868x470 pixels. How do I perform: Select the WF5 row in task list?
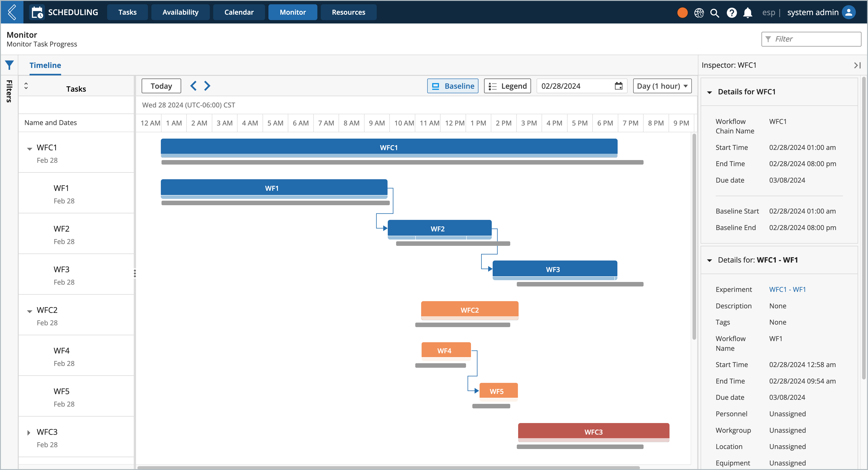point(76,396)
